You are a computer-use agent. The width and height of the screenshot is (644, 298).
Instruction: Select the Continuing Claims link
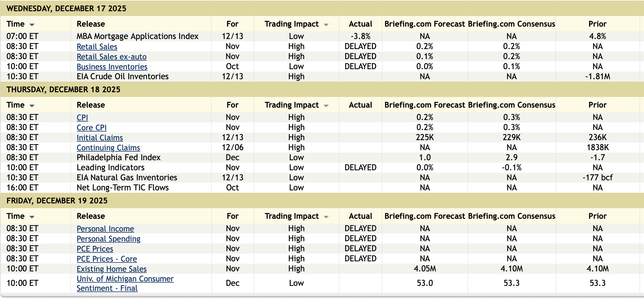pyautogui.click(x=108, y=148)
